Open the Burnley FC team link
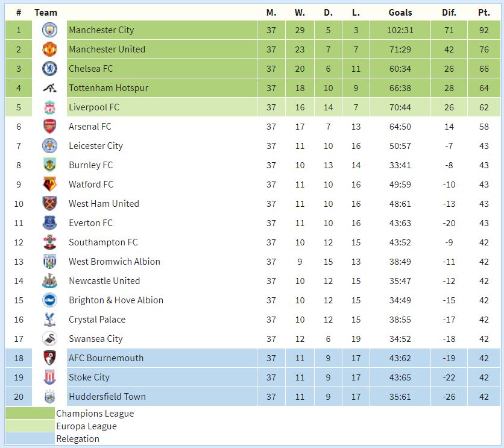 click(x=90, y=165)
